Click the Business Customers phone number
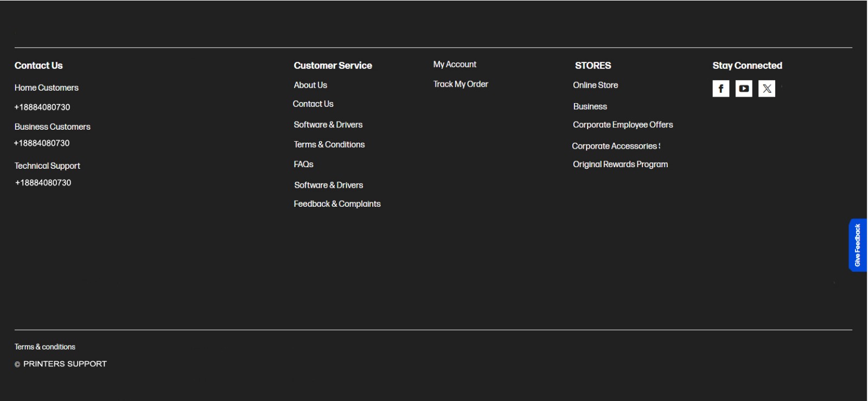The height and width of the screenshot is (401, 868). click(42, 143)
